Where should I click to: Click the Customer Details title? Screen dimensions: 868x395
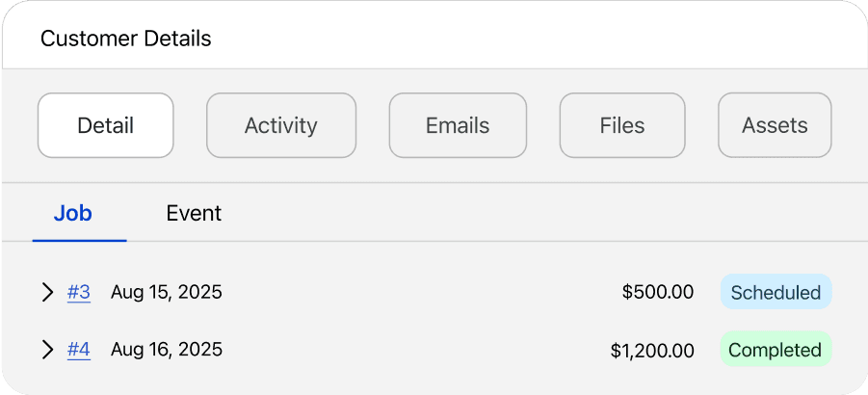(x=126, y=39)
